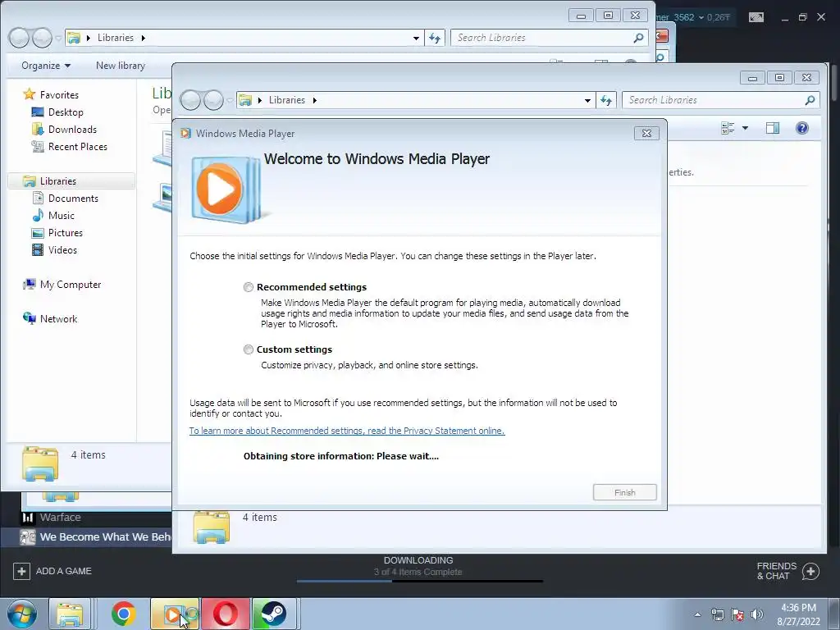Open the change view dropdown arrow
Image resolution: width=840 pixels, height=630 pixels.
(x=745, y=128)
